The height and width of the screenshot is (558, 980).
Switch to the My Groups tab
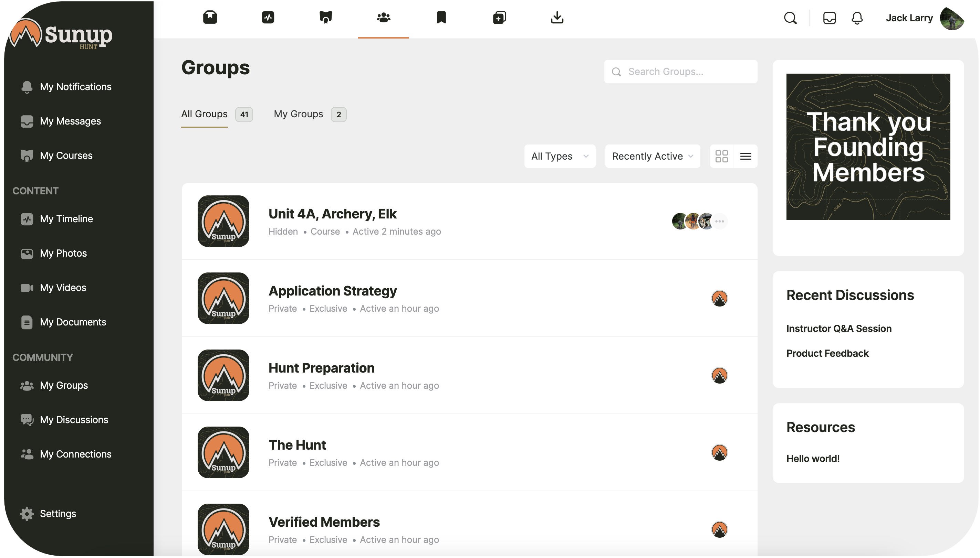pos(299,114)
